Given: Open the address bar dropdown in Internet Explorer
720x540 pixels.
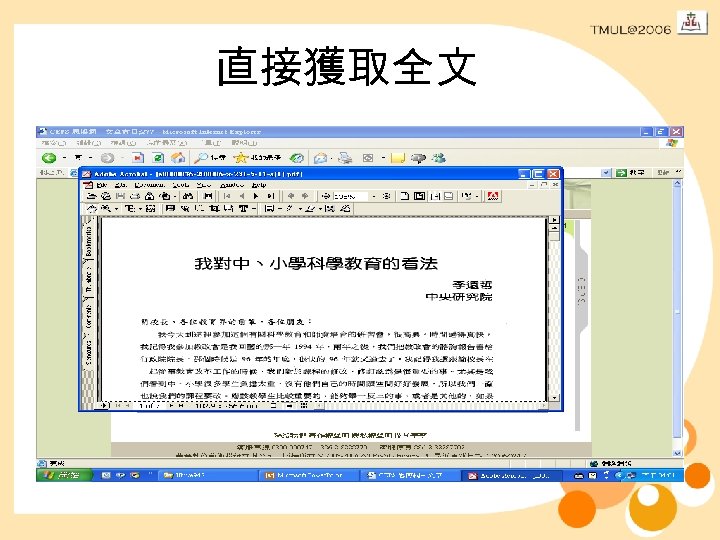Looking at the screenshot, I should [606, 173].
